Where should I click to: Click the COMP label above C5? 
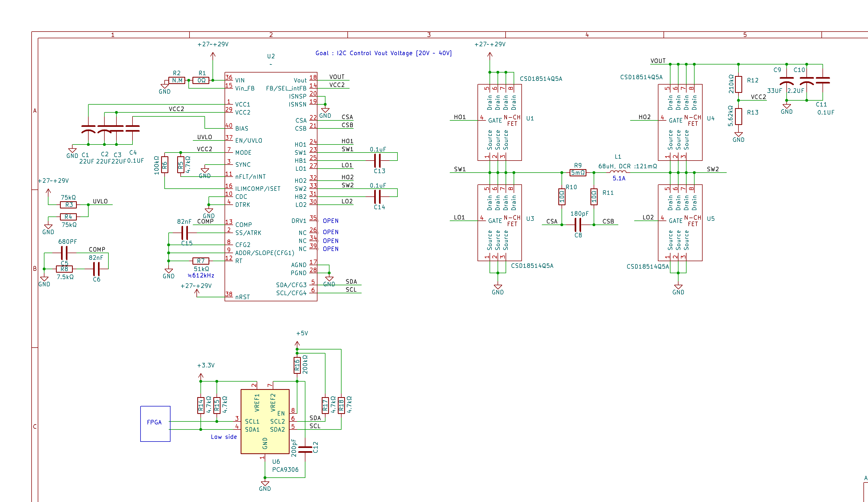(x=97, y=249)
